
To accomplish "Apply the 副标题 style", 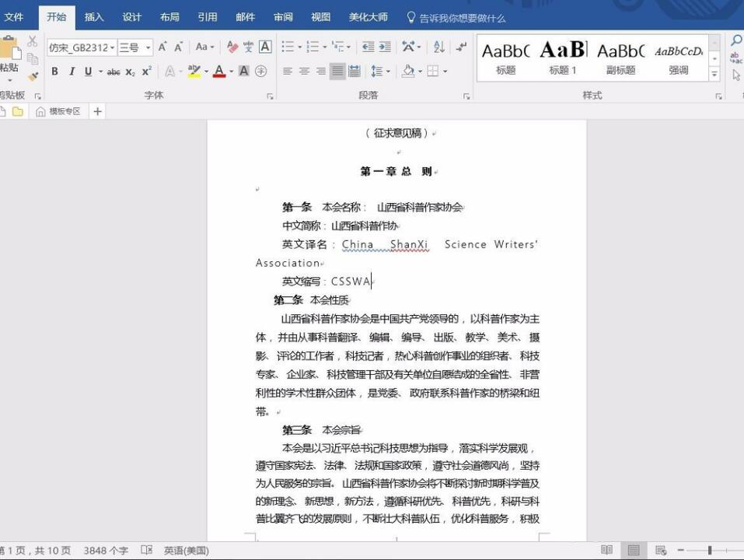I will tap(620, 58).
